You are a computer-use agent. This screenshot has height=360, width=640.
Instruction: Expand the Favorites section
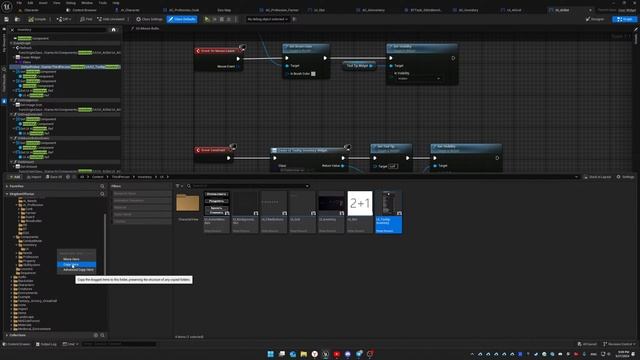click(x=7, y=186)
